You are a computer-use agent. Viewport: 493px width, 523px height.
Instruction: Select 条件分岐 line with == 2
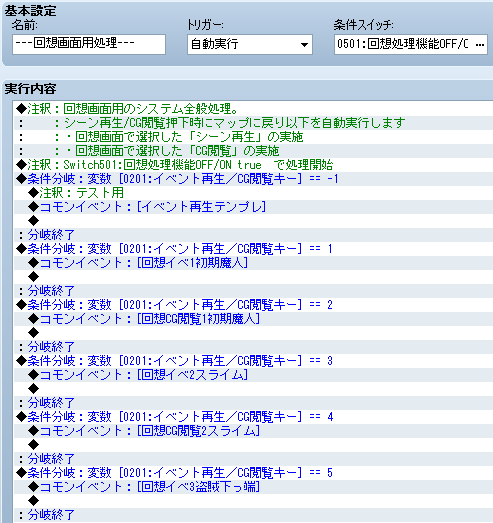[x=254, y=305]
